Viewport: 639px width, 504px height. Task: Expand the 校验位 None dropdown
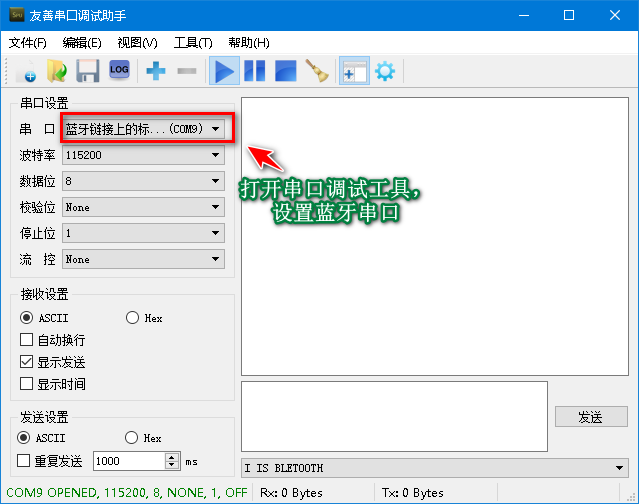coord(143,207)
